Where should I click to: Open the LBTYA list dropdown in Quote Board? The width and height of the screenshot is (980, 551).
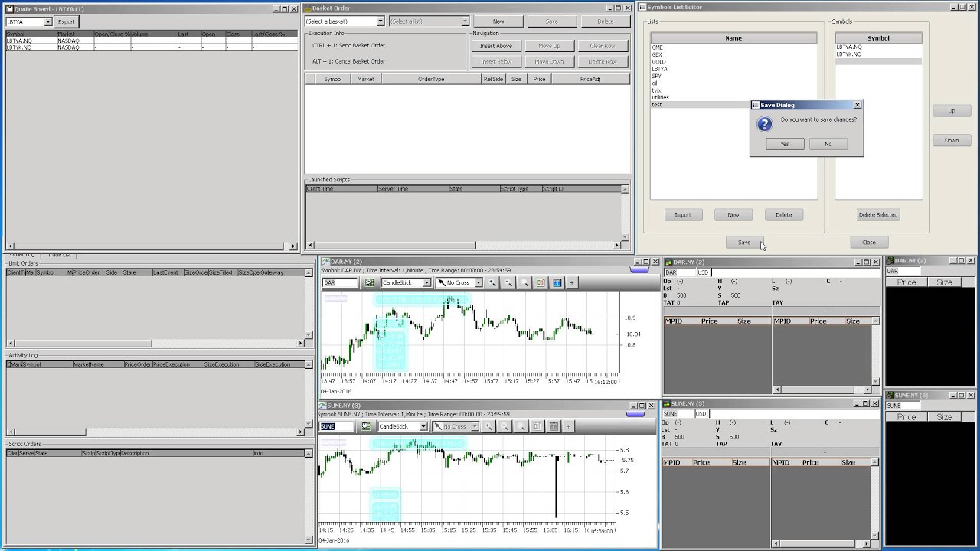click(47, 21)
